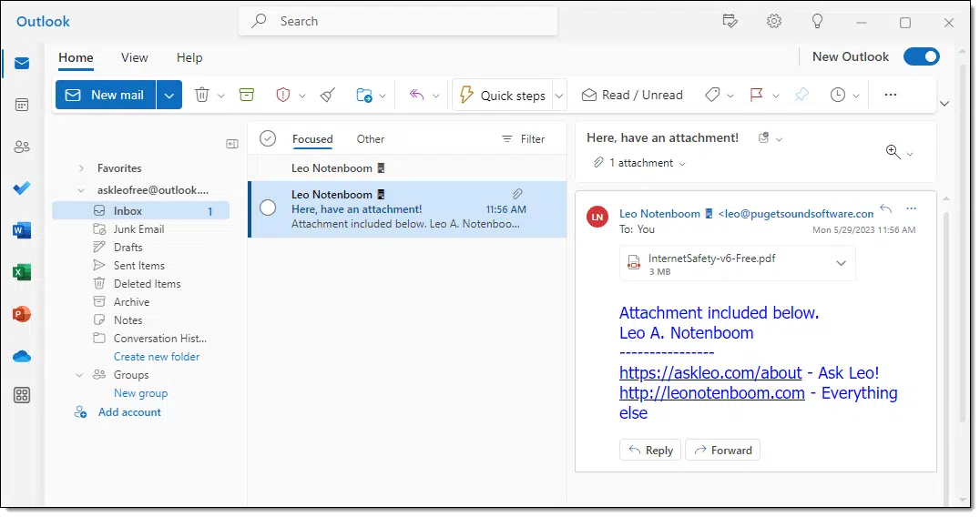
Task: Click the Archive icon in the toolbar
Action: click(247, 95)
